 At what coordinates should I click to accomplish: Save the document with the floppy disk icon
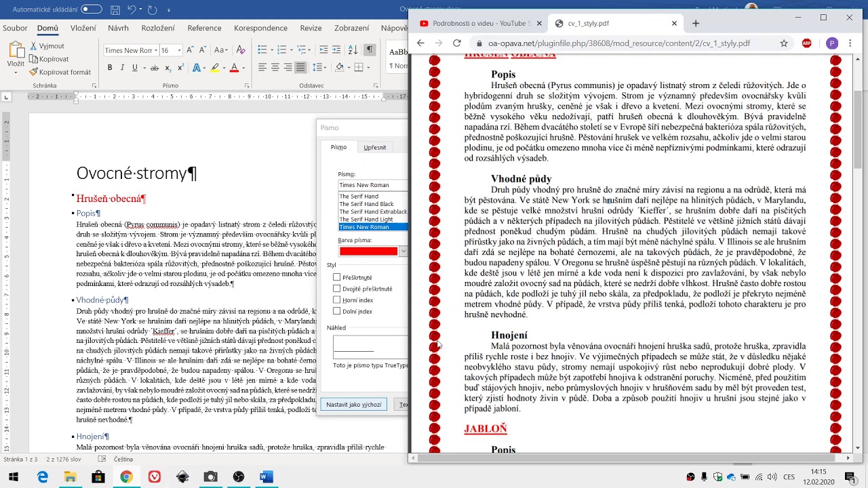click(x=115, y=10)
